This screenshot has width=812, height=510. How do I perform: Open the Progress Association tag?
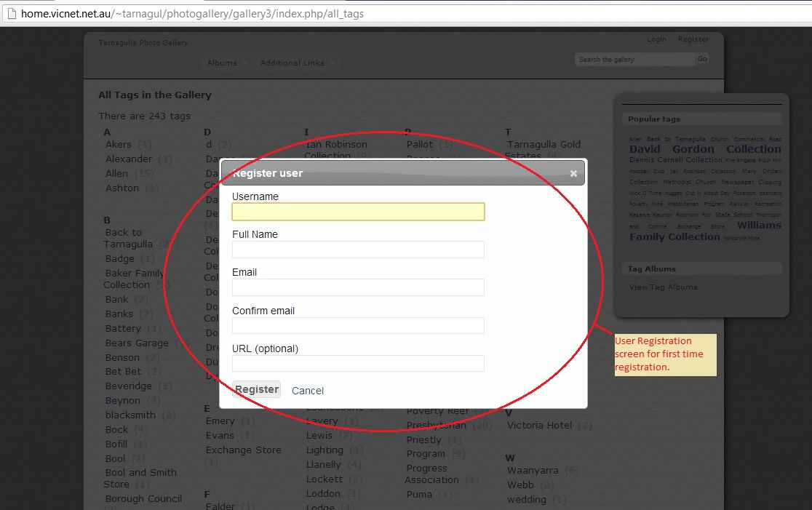pyautogui.click(x=431, y=474)
